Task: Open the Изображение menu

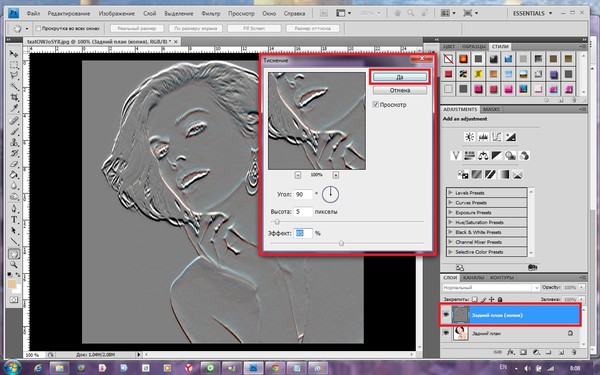Action: (116, 13)
